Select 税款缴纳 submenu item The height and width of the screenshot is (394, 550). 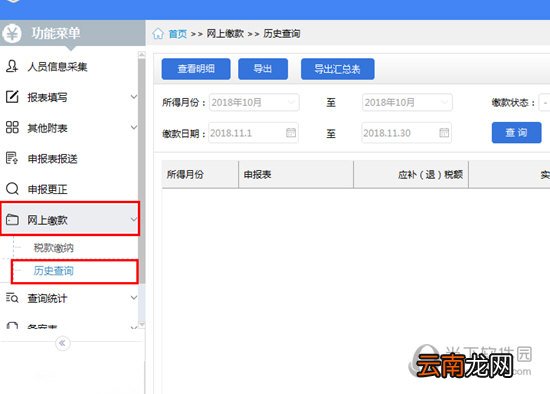tap(54, 248)
